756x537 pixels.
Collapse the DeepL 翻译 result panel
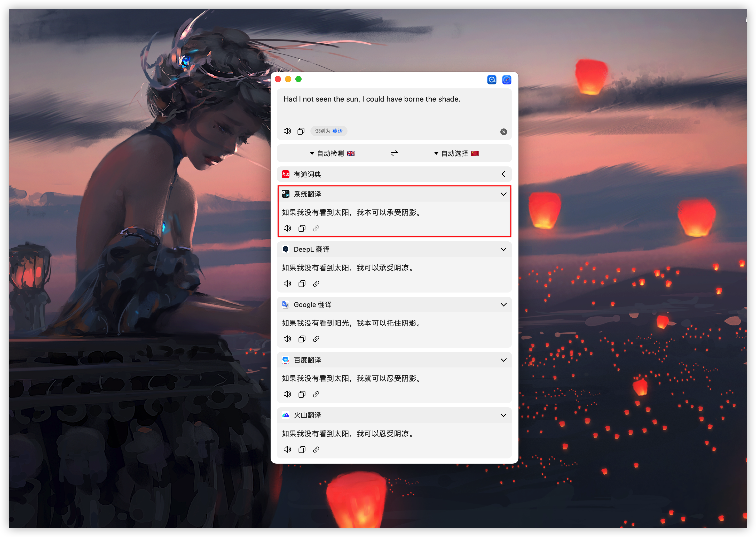[503, 249]
